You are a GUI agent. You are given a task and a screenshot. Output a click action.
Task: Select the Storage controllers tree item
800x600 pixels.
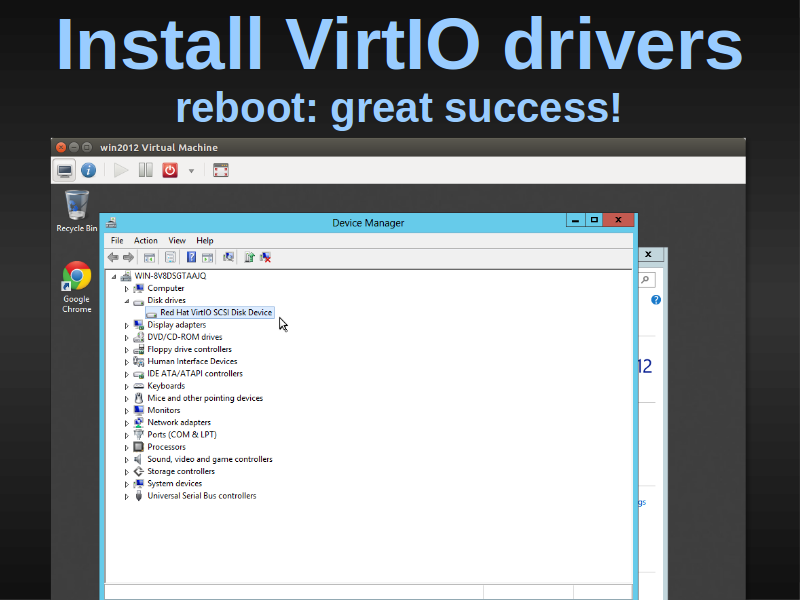[x=181, y=471]
